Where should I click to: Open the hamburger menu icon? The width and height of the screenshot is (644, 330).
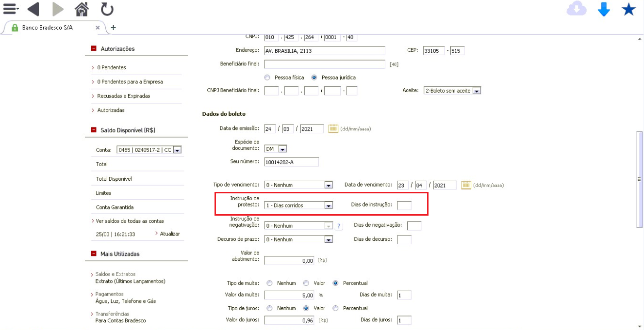click(11, 9)
